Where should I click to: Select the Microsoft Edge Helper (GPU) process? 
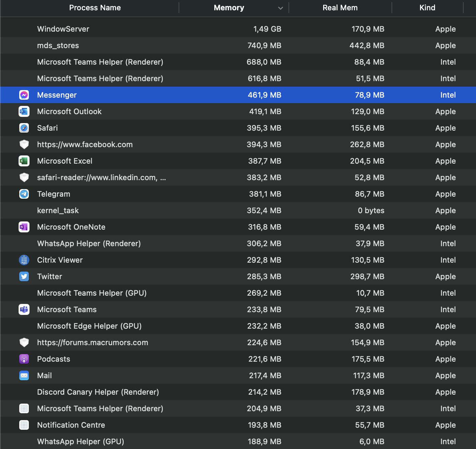coord(89,326)
